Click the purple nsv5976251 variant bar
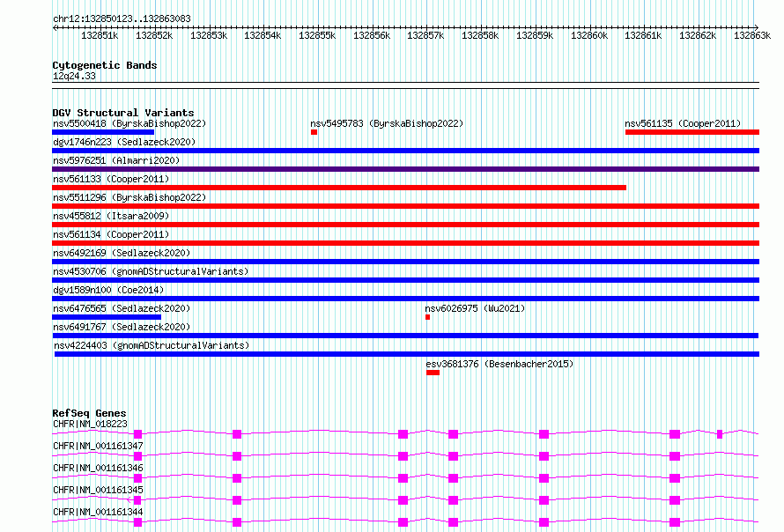The height and width of the screenshot is (532, 784). (405, 169)
